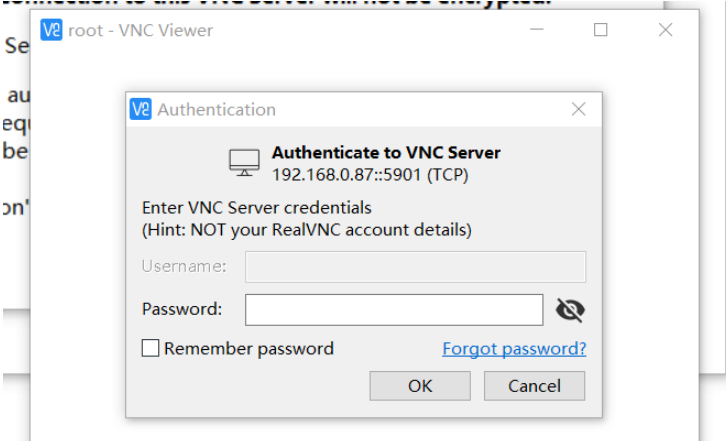
Task: Click the RealVNC account hint text
Action: coord(307,230)
